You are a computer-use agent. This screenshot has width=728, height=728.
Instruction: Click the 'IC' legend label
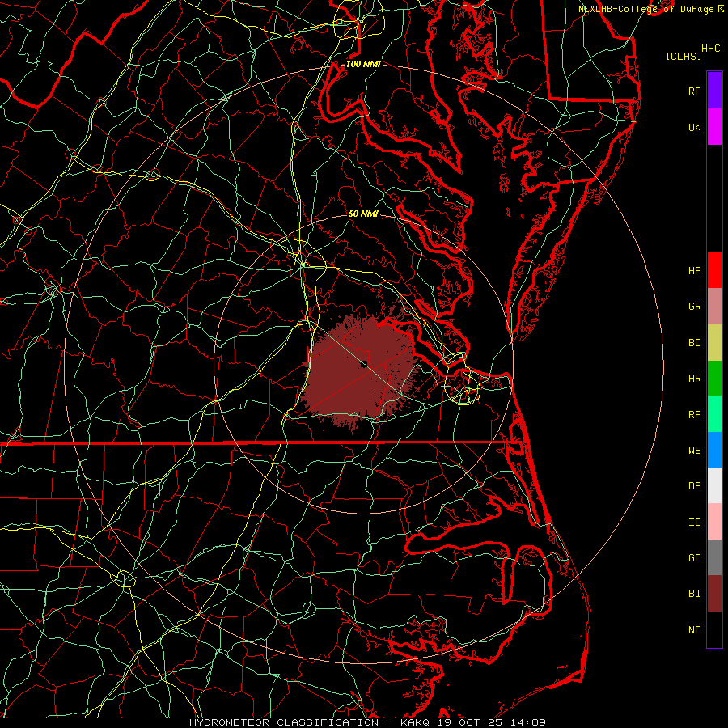694,523
